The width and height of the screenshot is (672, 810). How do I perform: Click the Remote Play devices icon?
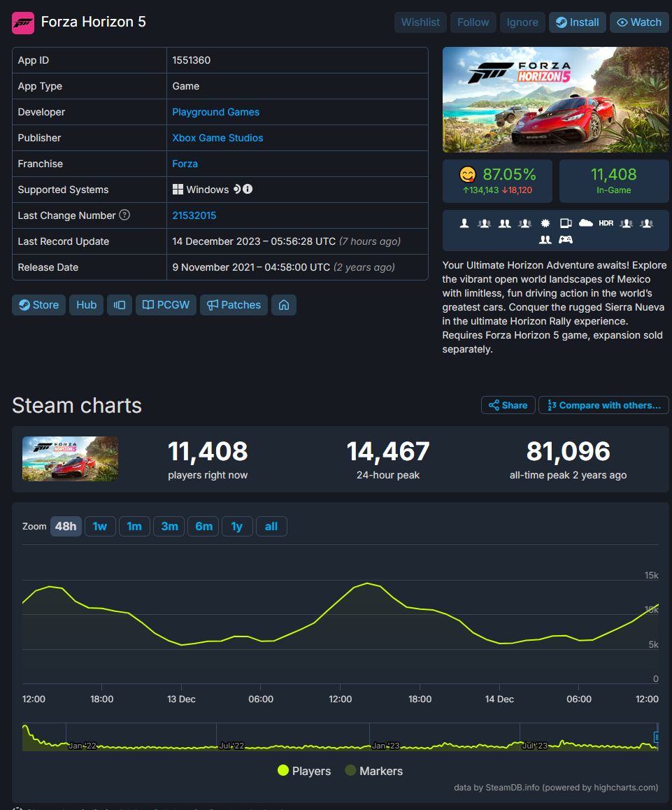(x=566, y=223)
